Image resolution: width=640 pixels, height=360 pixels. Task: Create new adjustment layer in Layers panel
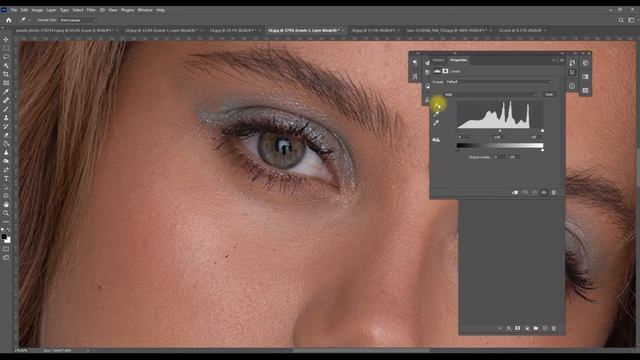click(x=527, y=328)
